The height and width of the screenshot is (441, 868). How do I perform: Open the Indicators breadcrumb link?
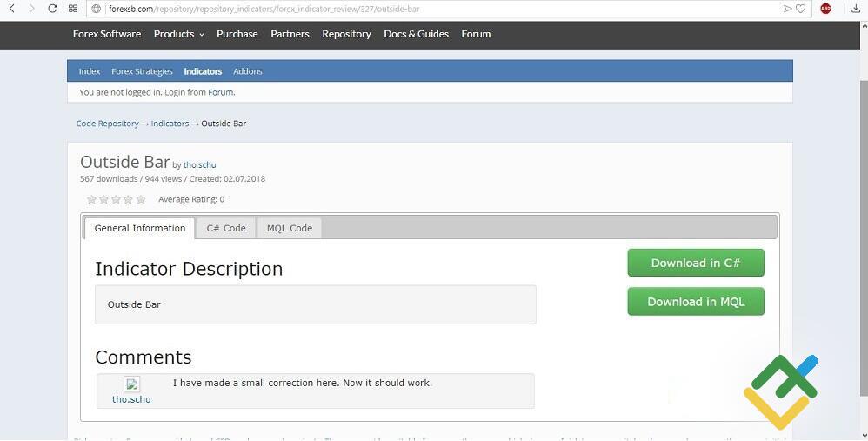coord(170,124)
